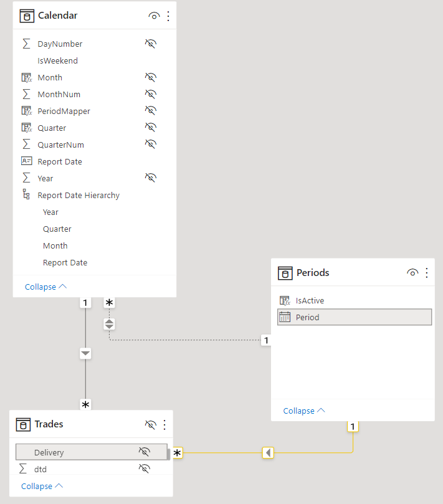The image size is (443, 504).
Task: Select Report Date level inside the hierarchy
Action: tap(65, 263)
